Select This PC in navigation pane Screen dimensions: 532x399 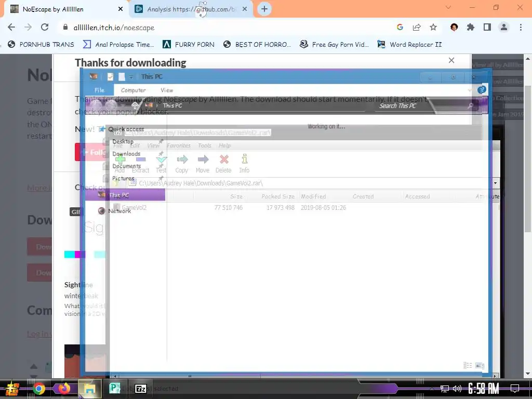click(x=125, y=195)
